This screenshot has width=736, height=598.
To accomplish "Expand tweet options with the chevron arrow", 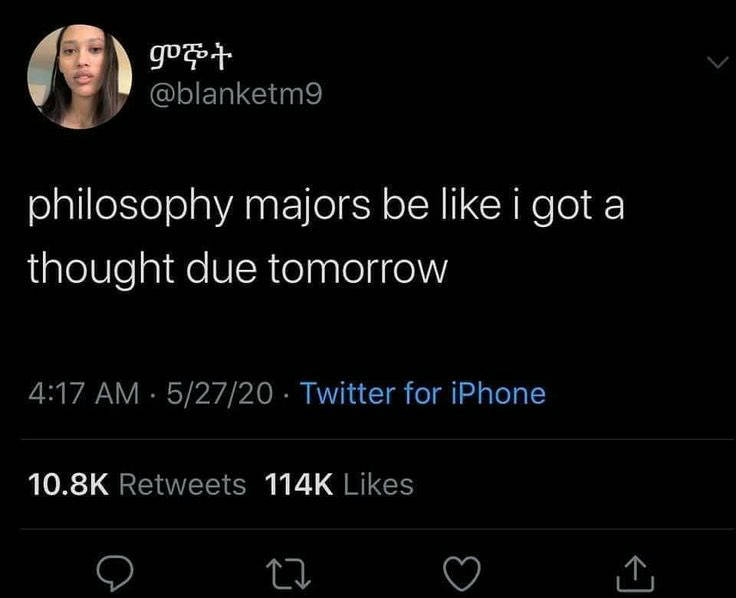I will (717, 62).
